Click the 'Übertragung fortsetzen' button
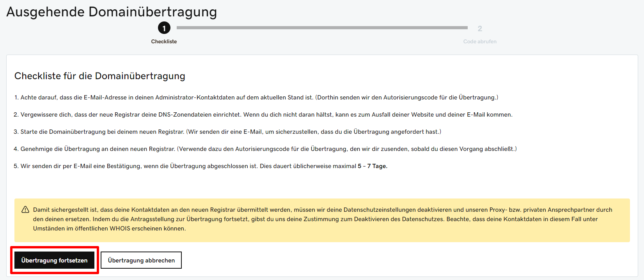Image resolution: width=644 pixels, height=280 pixels. 54,260
